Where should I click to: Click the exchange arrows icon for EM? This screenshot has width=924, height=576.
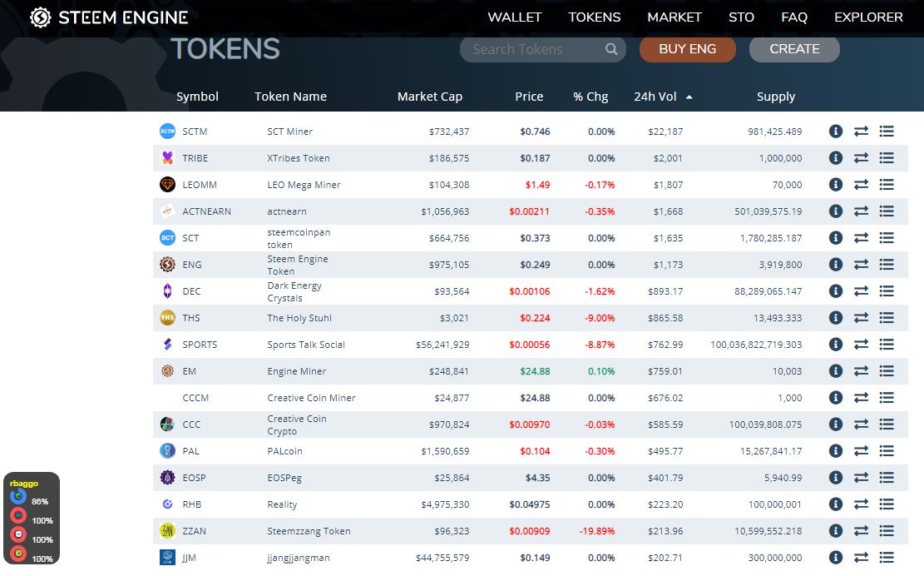pos(861,371)
